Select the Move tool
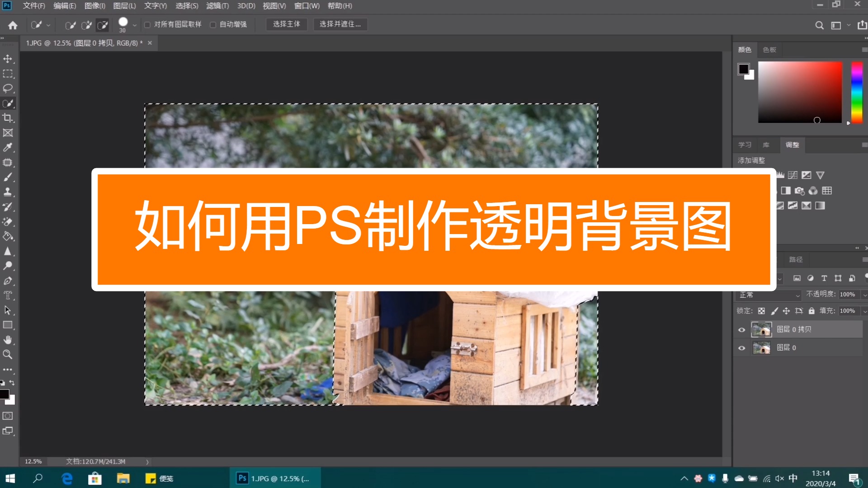868x488 pixels. (x=8, y=59)
